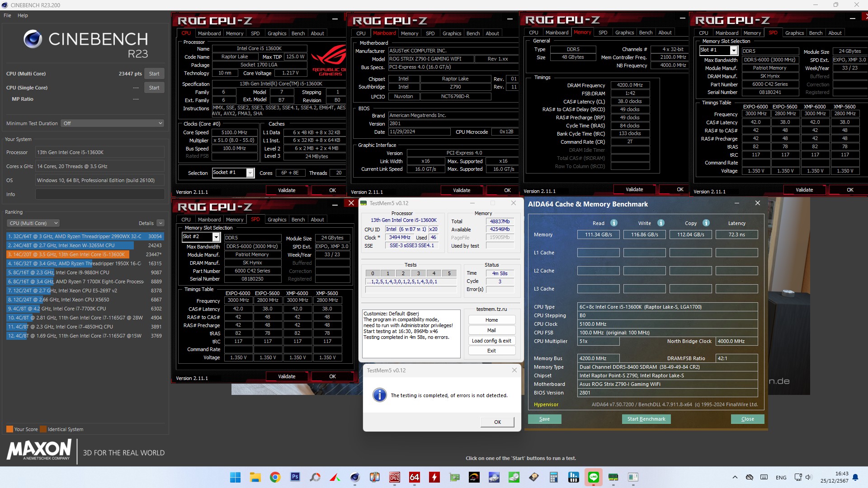
Task: Open Minimum Test Duration dropdown in Cinebench
Action: [x=112, y=123]
